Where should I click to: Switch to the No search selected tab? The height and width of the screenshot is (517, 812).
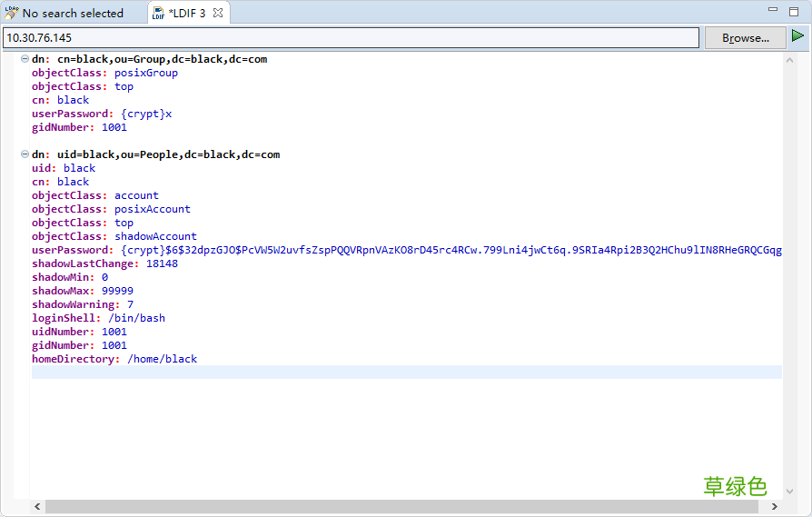(x=73, y=14)
